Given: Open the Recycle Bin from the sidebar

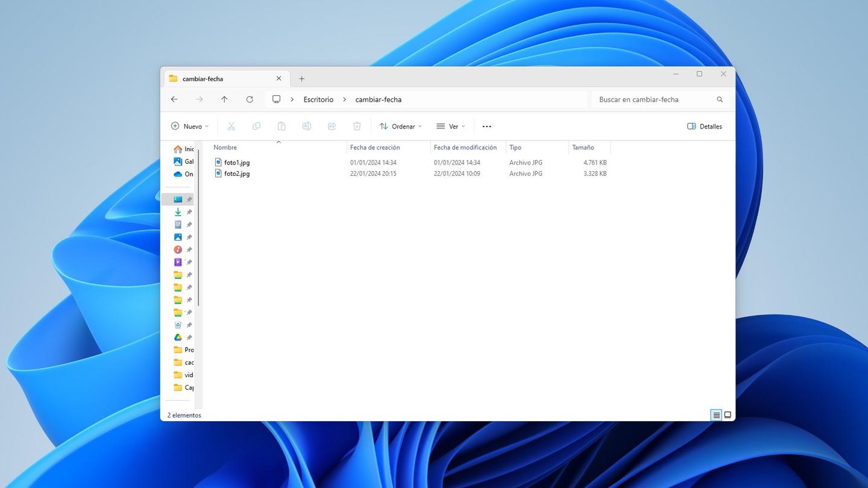Looking at the screenshot, I should (177, 325).
